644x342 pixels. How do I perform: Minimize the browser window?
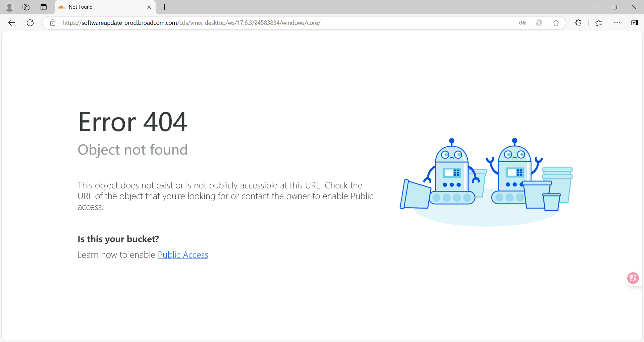click(x=596, y=7)
